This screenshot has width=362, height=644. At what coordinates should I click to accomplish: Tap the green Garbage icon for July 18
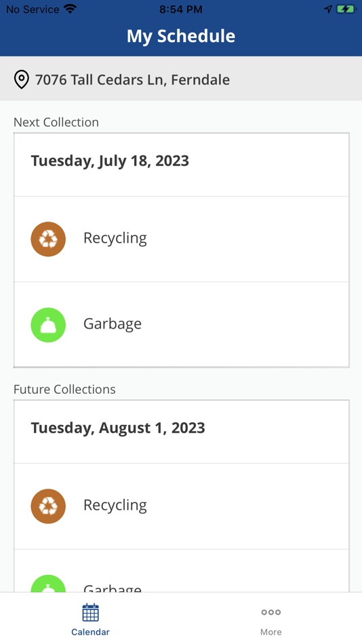tap(48, 325)
